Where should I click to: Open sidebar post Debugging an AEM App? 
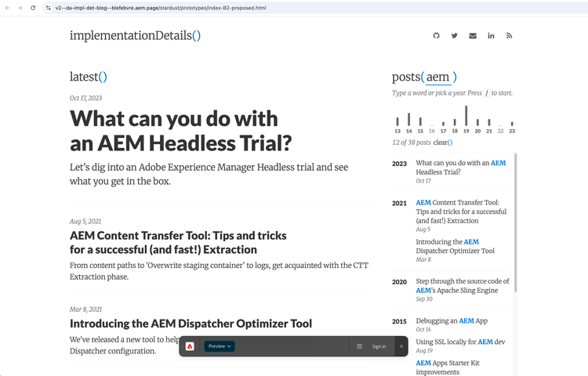click(452, 321)
